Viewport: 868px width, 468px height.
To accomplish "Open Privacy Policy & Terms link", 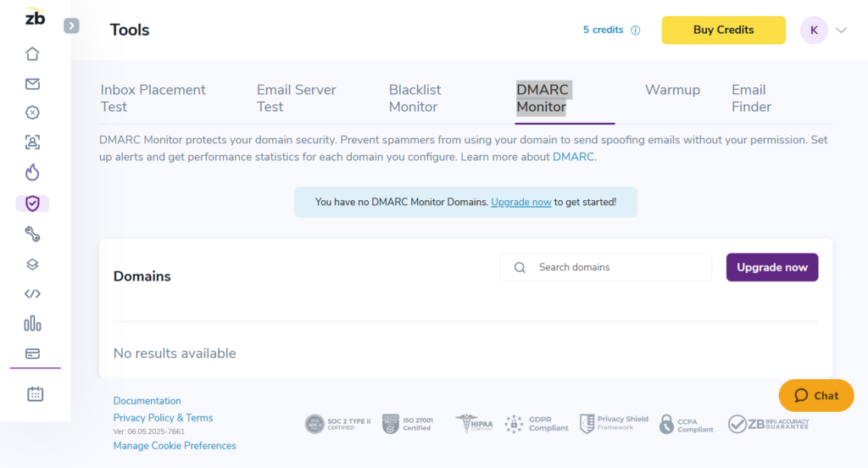I will coord(163,418).
